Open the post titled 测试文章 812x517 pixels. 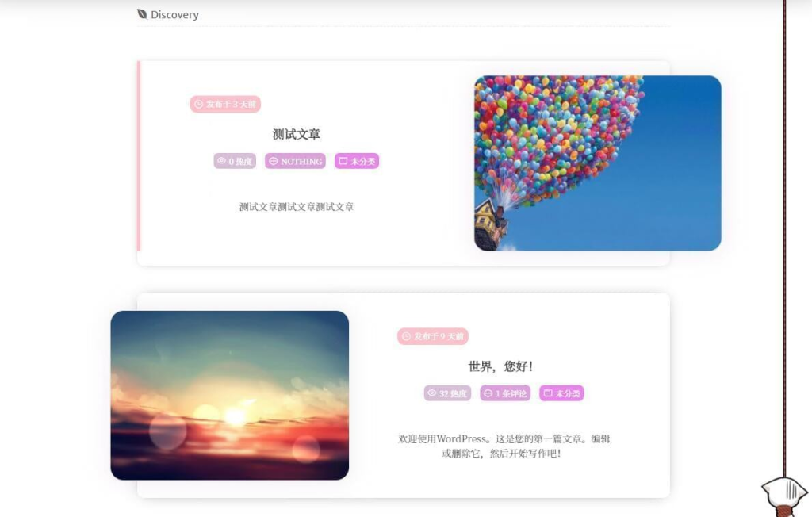point(296,134)
